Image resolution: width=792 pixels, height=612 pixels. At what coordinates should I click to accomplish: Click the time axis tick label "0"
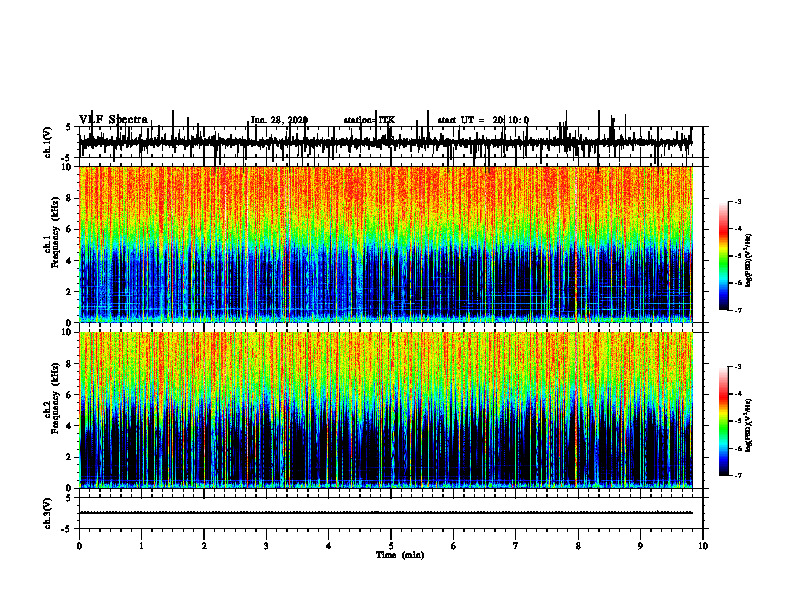tap(79, 546)
